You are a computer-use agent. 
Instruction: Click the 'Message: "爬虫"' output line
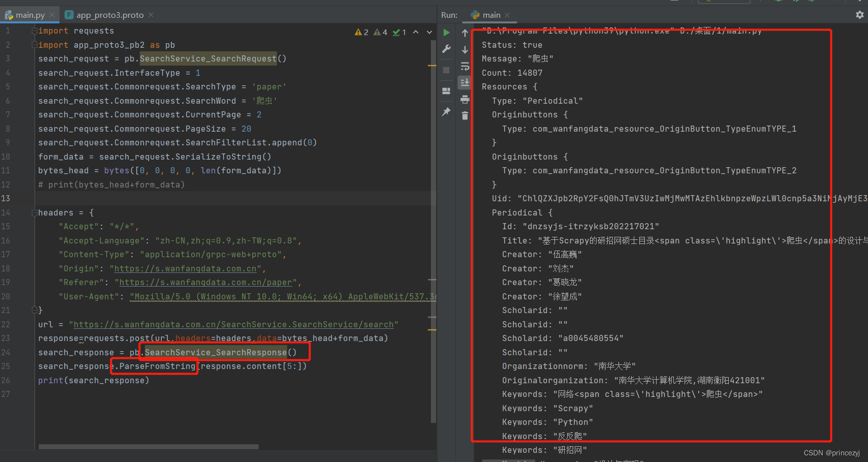point(517,59)
